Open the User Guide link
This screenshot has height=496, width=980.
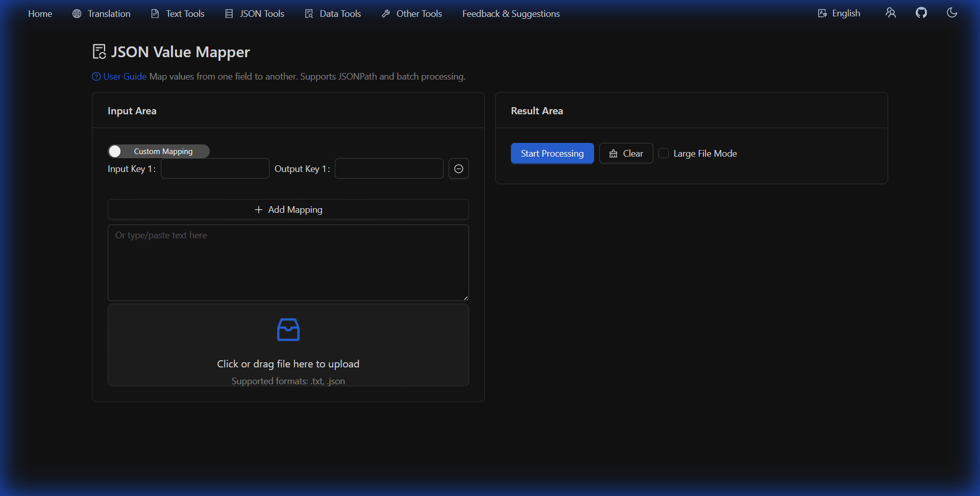pyautogui.click(x=124, y=76)
